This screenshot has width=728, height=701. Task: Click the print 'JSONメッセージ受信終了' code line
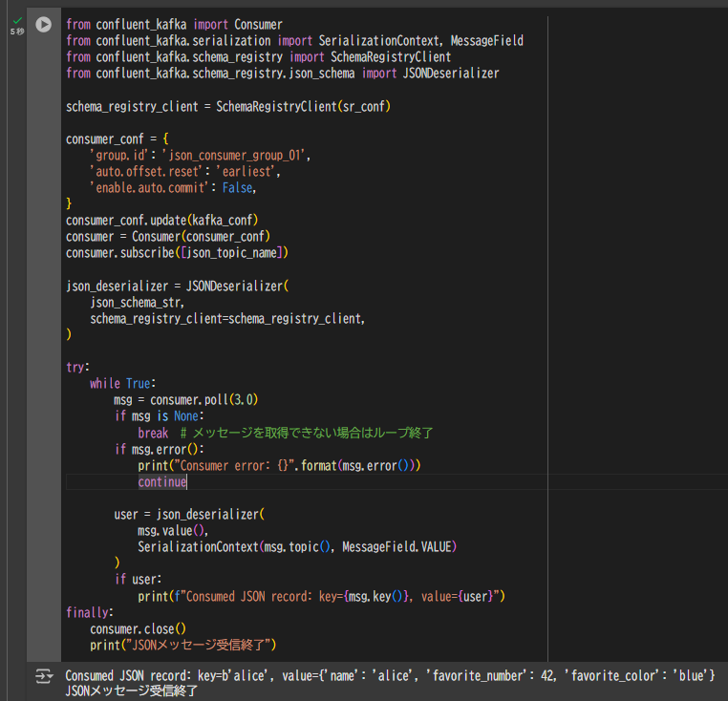click(182, 646)
